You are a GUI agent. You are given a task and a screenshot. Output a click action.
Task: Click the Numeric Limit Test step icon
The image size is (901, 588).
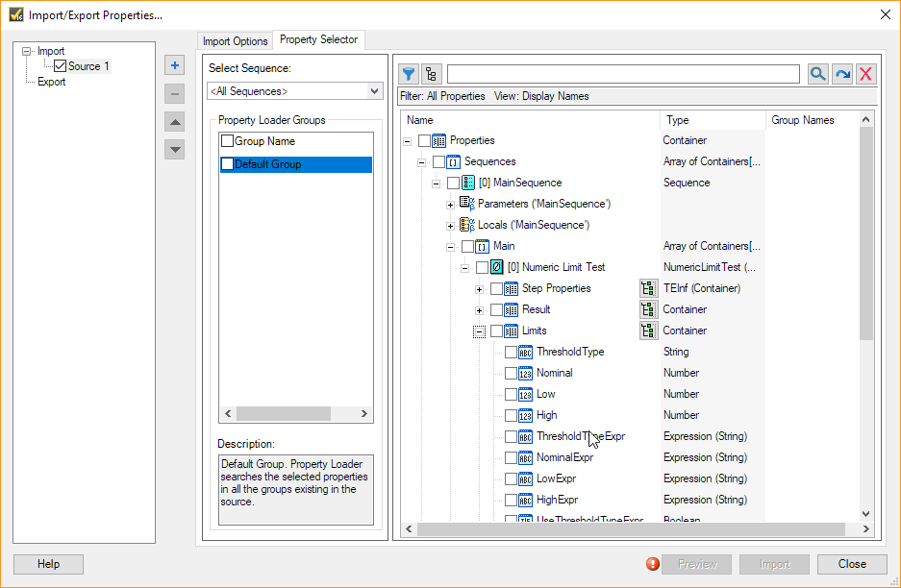(x=497, y=267)
